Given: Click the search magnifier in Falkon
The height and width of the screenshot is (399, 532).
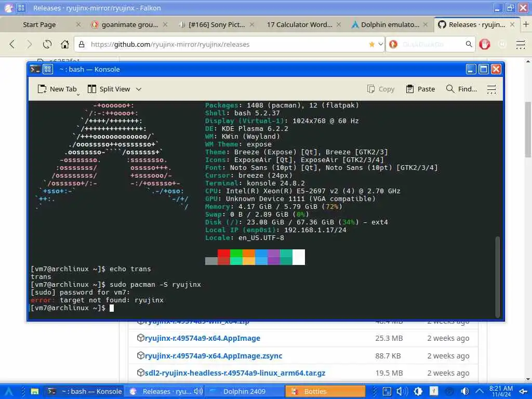Looking at the screenshot, I should (469, 44).
